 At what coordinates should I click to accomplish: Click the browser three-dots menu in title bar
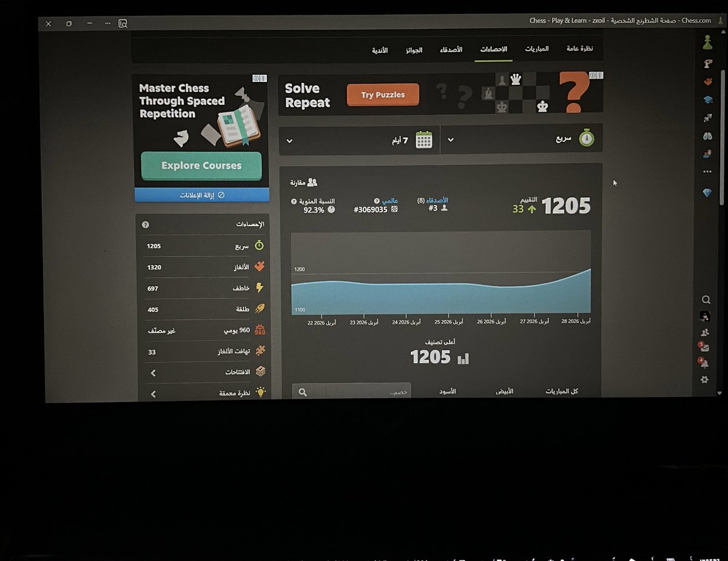[107, 24]
